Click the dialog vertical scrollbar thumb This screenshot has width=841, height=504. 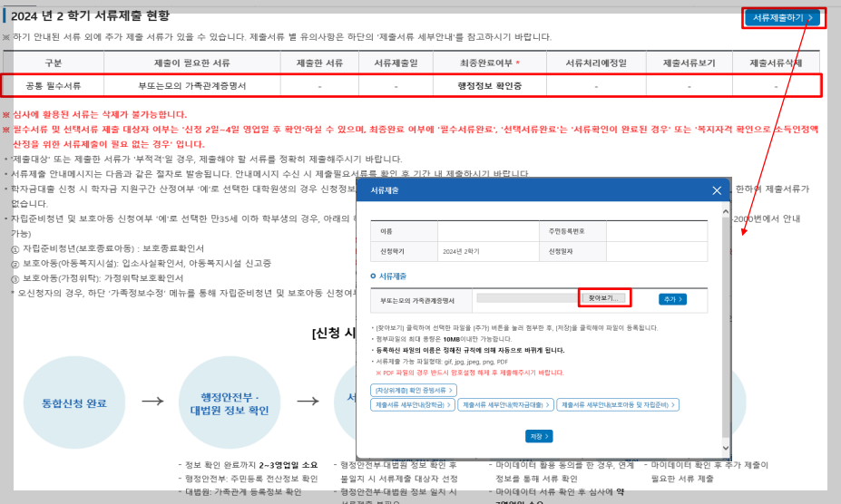pos(726,327)
